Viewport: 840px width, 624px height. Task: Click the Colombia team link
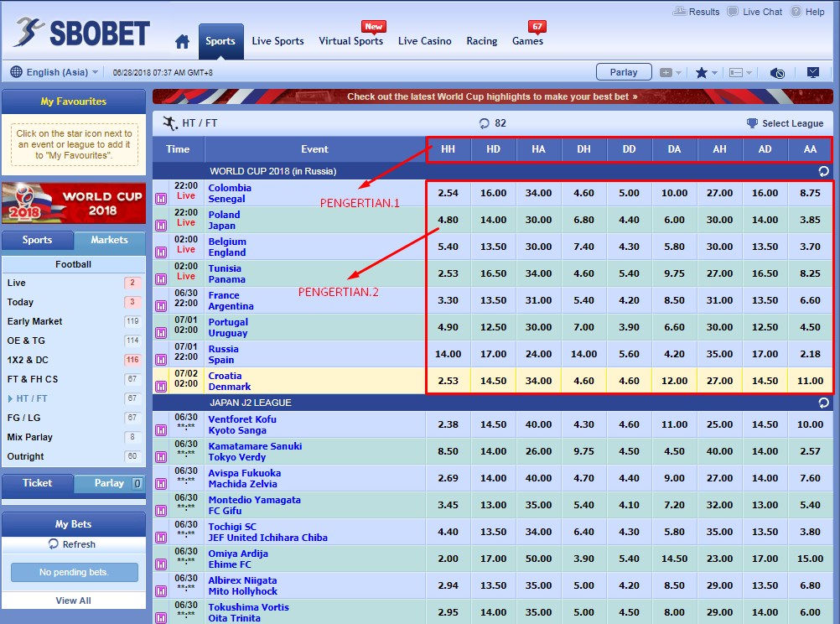(230, 188)
